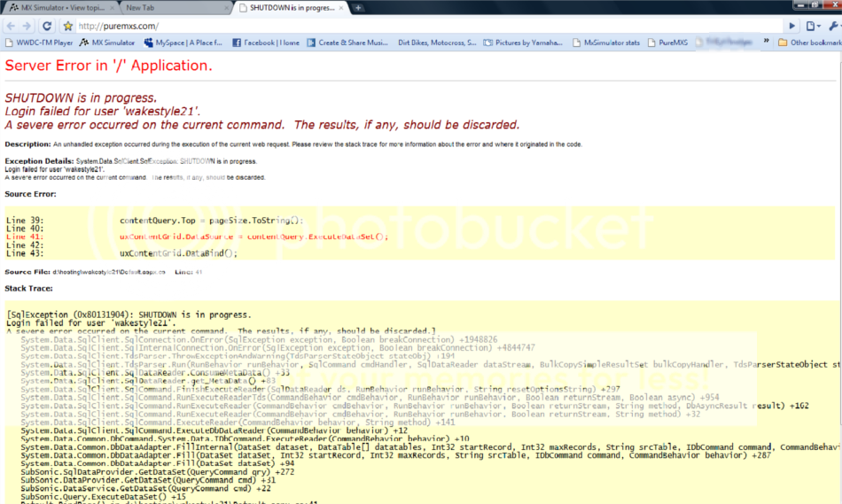Reload the current page

pos(48,26)
